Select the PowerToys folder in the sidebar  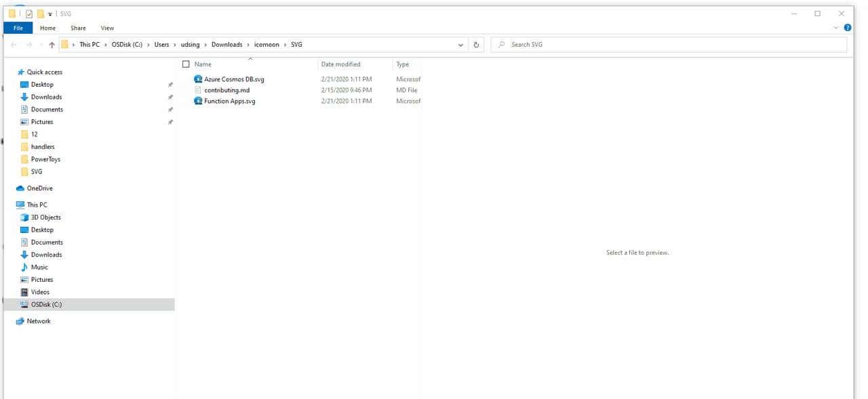[47, 159]
